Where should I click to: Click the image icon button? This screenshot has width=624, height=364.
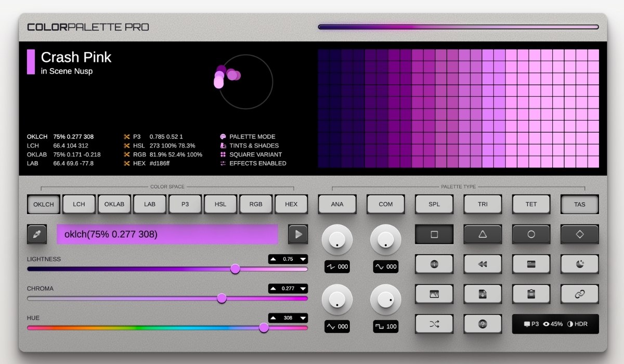click(434, 294)
